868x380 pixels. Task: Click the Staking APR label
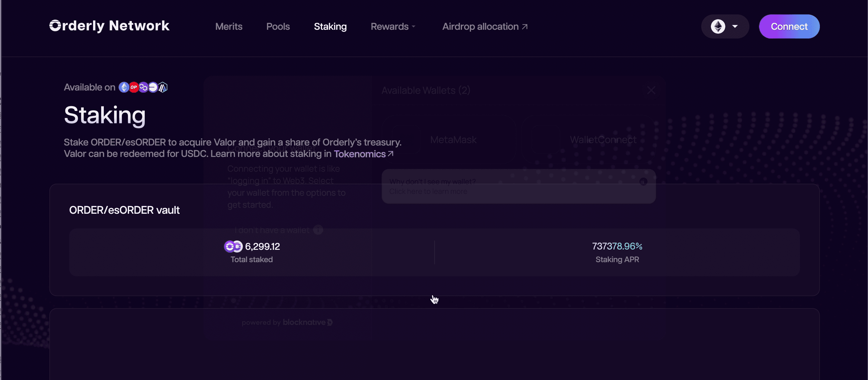(617, 259)
